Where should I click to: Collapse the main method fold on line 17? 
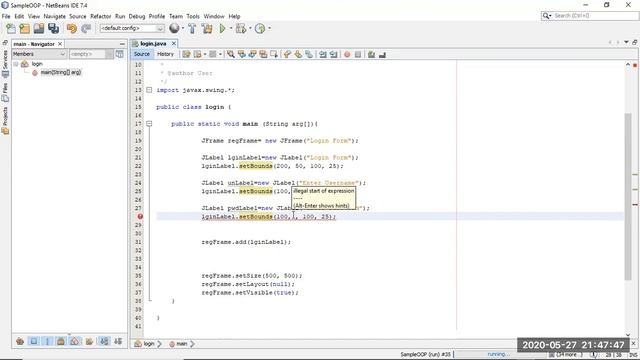pyautogui.click(x=149, y=124)
